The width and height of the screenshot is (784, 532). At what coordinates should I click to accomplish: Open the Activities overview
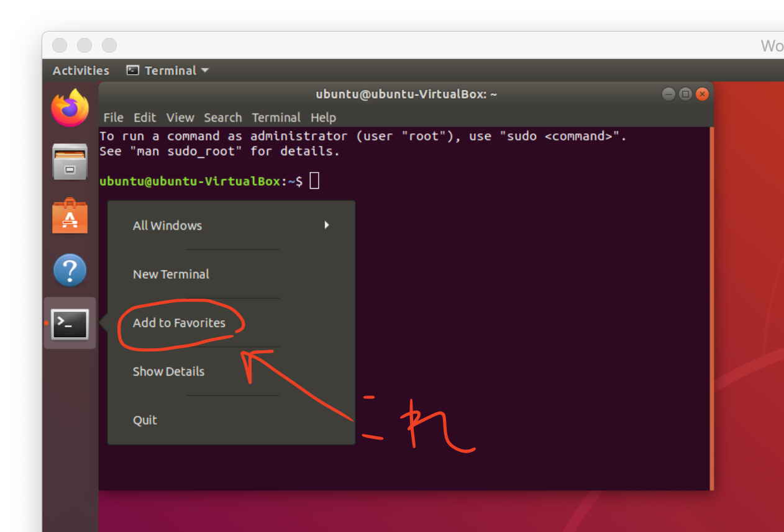click(x=81, y=71)
